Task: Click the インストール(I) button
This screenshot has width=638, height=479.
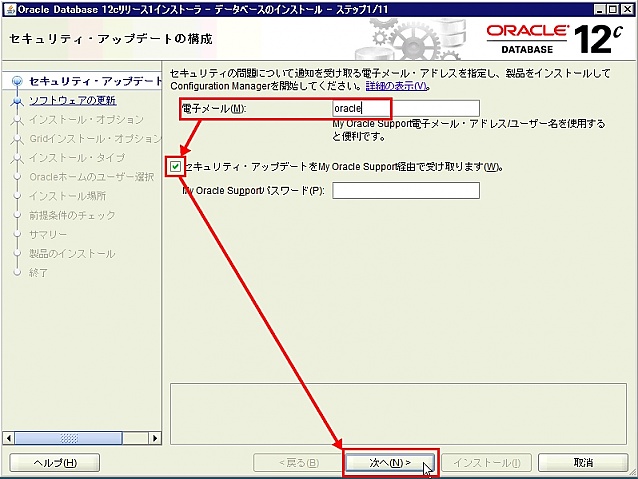Action: coord(487,463)
